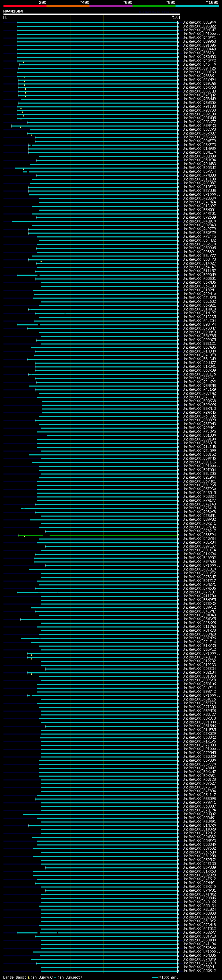This screenshot has height=980, width=222.
Task: Open hit UniRef100_B9HCW7
Action: pos(199,30)
